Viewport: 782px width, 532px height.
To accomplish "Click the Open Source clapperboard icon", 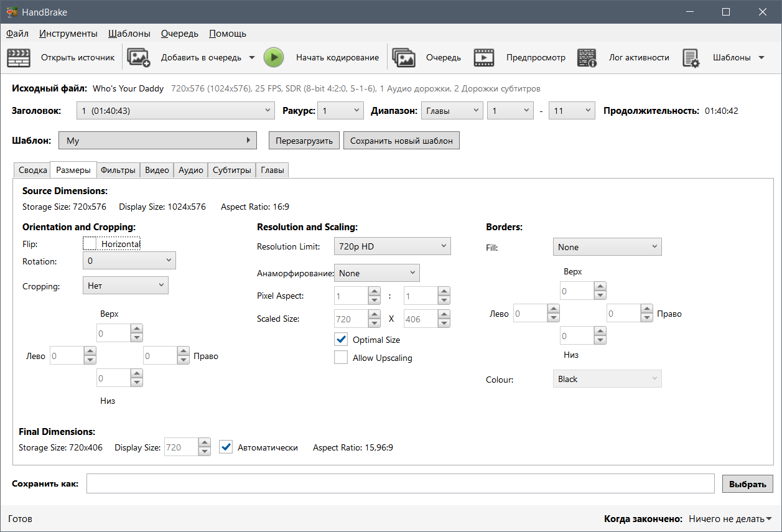I will click(19, 57).
